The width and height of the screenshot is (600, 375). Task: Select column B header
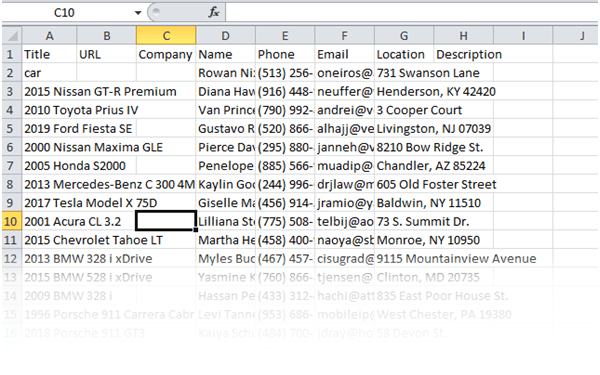[x=107, y=36]
